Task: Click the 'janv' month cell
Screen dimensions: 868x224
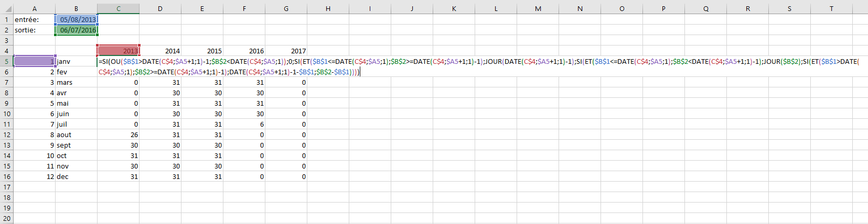Action: point(76,61)
